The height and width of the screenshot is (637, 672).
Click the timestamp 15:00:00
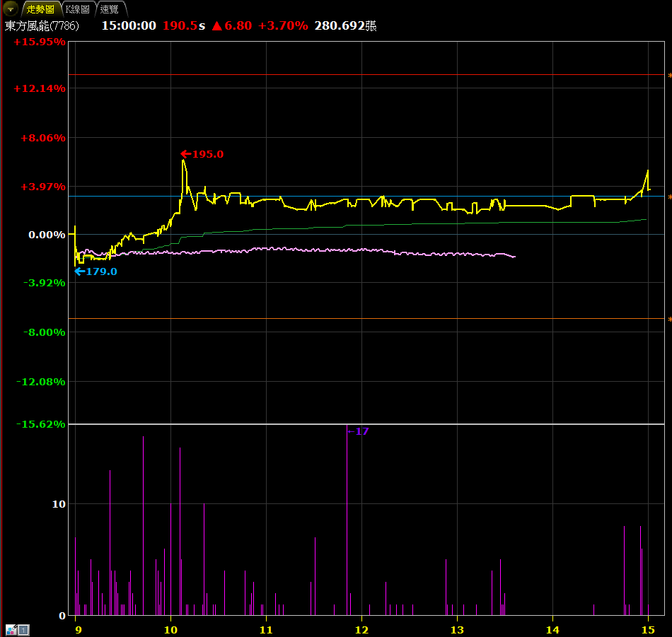point(129,25)
